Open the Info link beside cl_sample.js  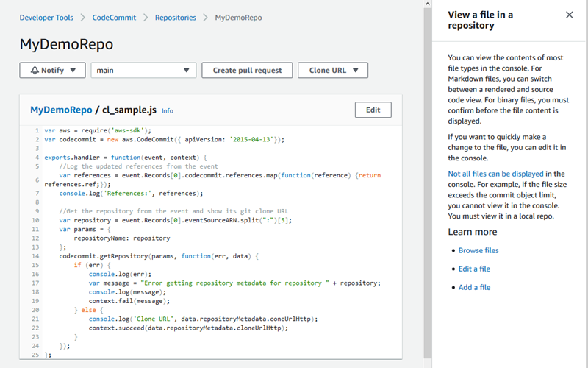pyautogui.click(x=168, y=111)
